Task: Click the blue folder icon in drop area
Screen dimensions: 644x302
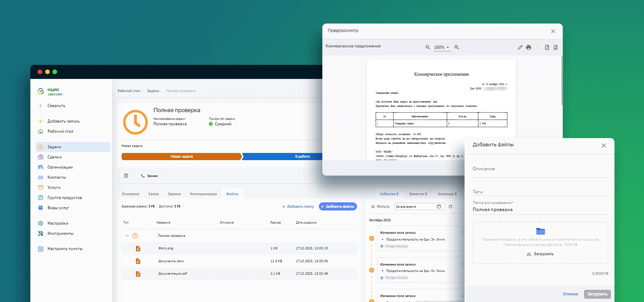Action: click(540, 231)
